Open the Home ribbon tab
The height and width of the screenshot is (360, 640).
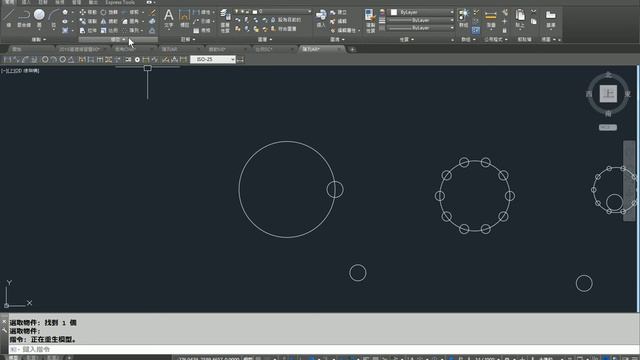pyautogui.click(x=9, y=2)
